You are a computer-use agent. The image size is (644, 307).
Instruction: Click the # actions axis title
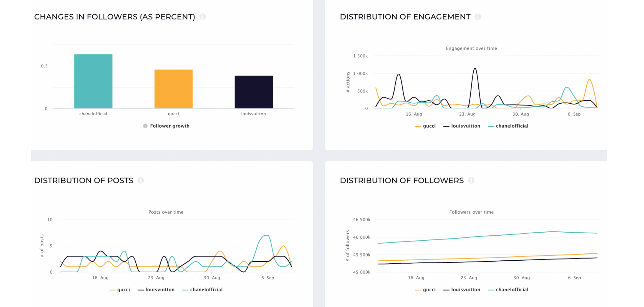348,82
